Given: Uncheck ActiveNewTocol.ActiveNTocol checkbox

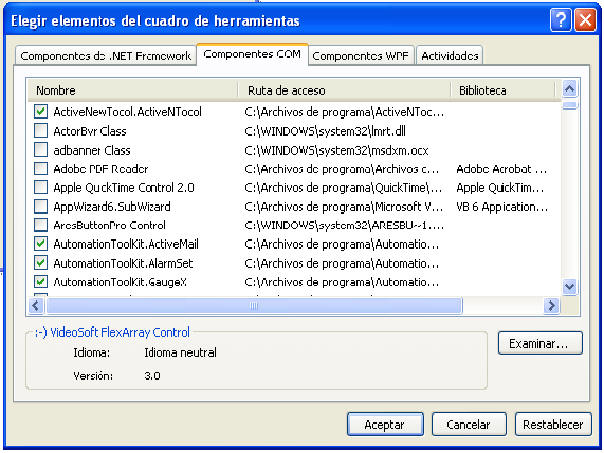Looking at the screenshot, I should pyautogui.click(x=41, y=112).
